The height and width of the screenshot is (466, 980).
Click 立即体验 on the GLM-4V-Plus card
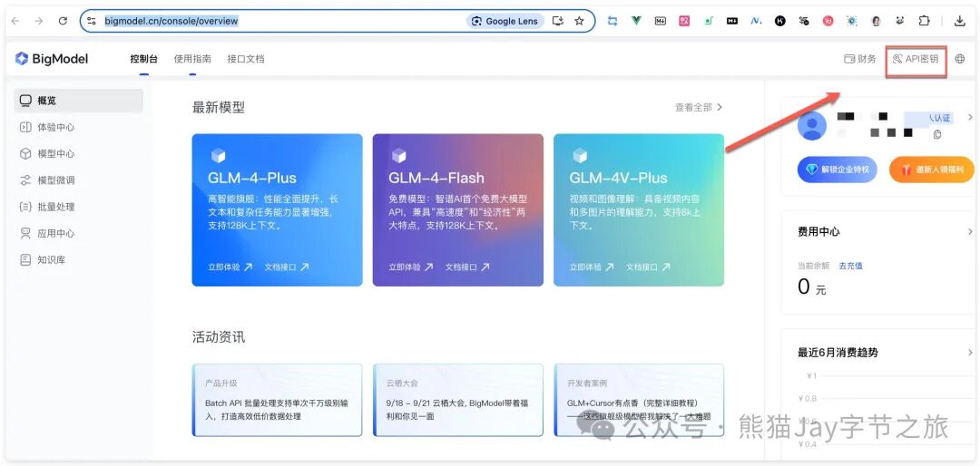click(x=592, y=267)
